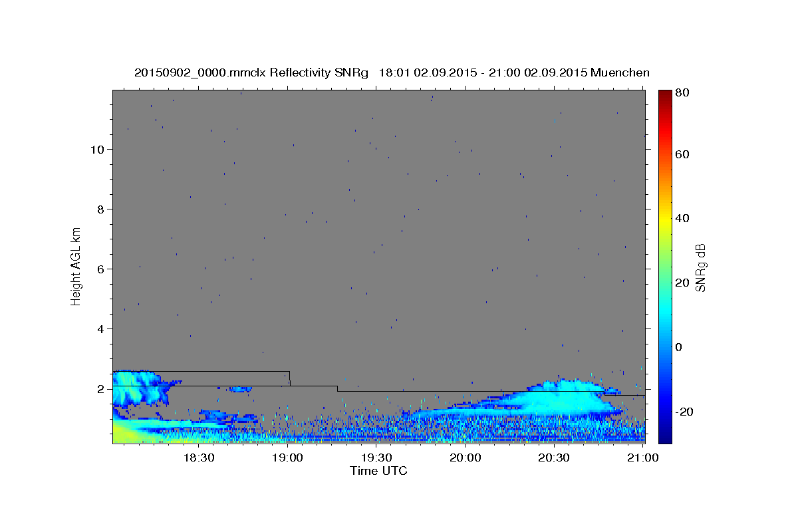Click the dark blue bottom of the colorbar
Viewport: 798px width, 532px height.
(x=665, y=436)
